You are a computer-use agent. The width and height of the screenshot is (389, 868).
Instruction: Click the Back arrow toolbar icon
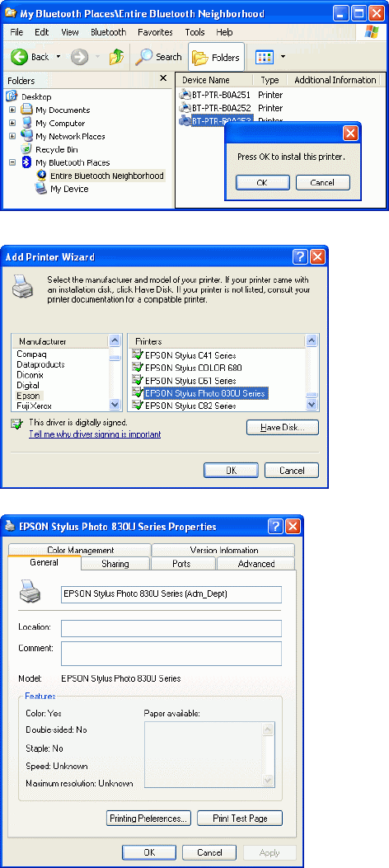click(19, 56)
